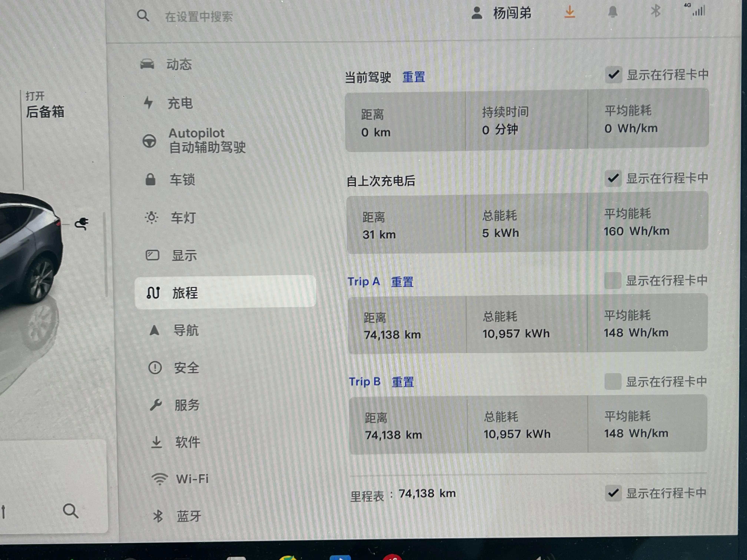Toggle odometer 里程表 trip card checkbox
This screenshot has height=560, width=747.
613,493
